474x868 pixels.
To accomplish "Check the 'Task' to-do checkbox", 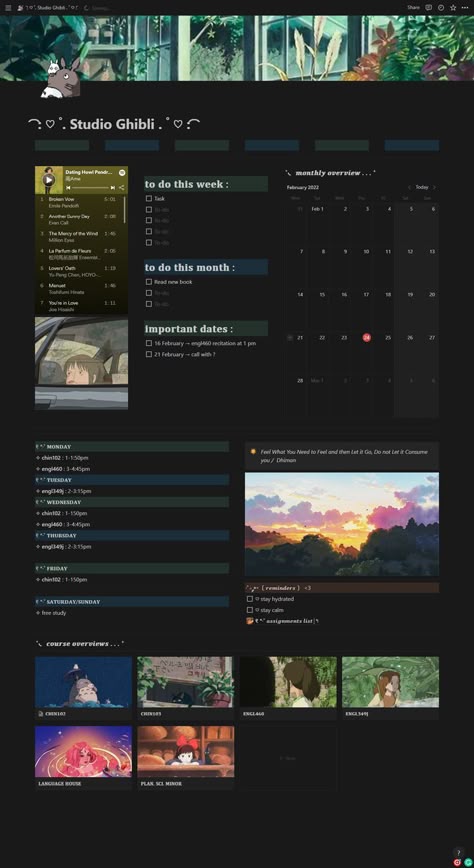I will [x=148, y=198].
